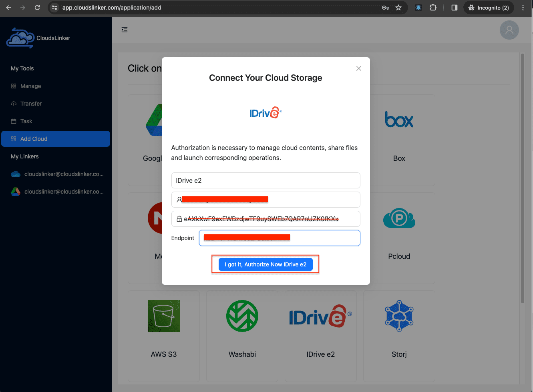This screenshot has height=392, width=533.
Task: Click the Transfer cloud icon
Action: tap(14, 104)
